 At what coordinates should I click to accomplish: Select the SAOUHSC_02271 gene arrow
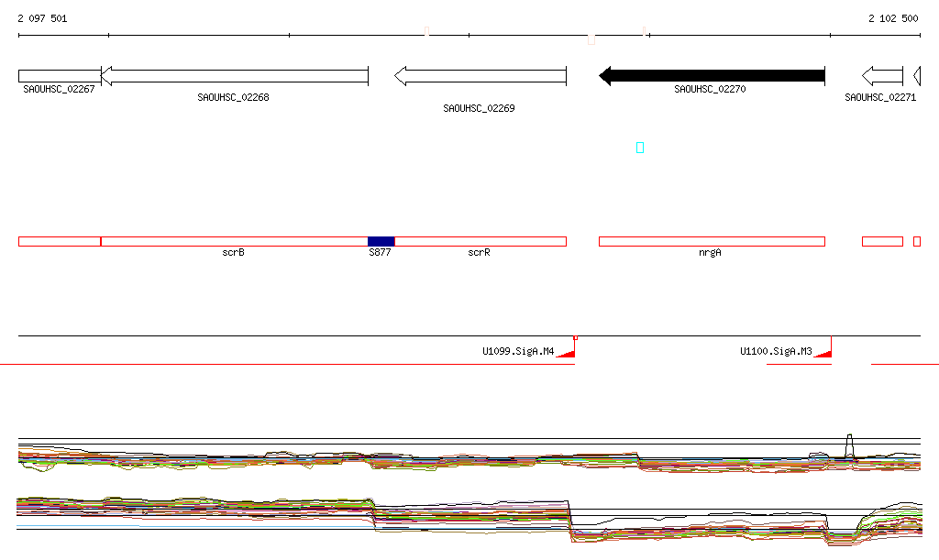pyautogui.click(x=882, y=76)
